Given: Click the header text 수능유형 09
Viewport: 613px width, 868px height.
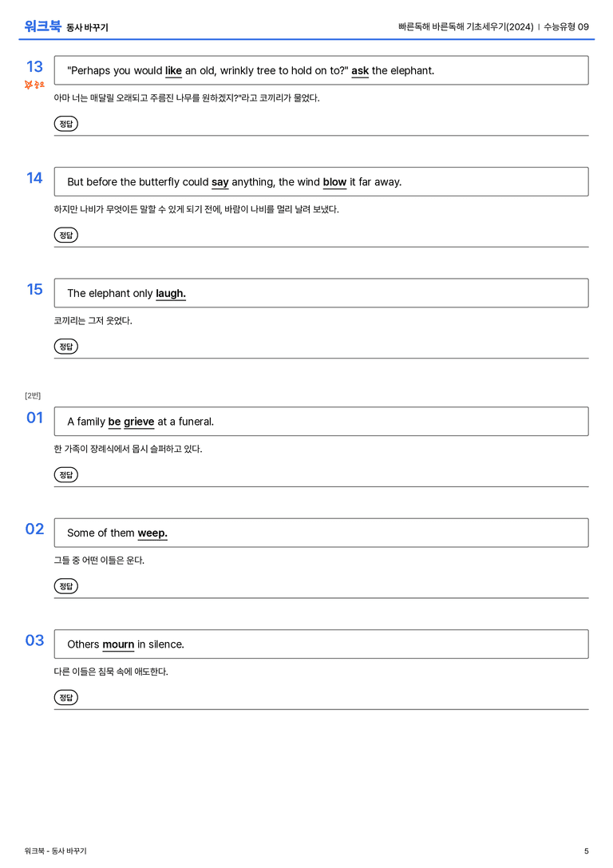Looking at the screenshot, I should pos(566,26).
